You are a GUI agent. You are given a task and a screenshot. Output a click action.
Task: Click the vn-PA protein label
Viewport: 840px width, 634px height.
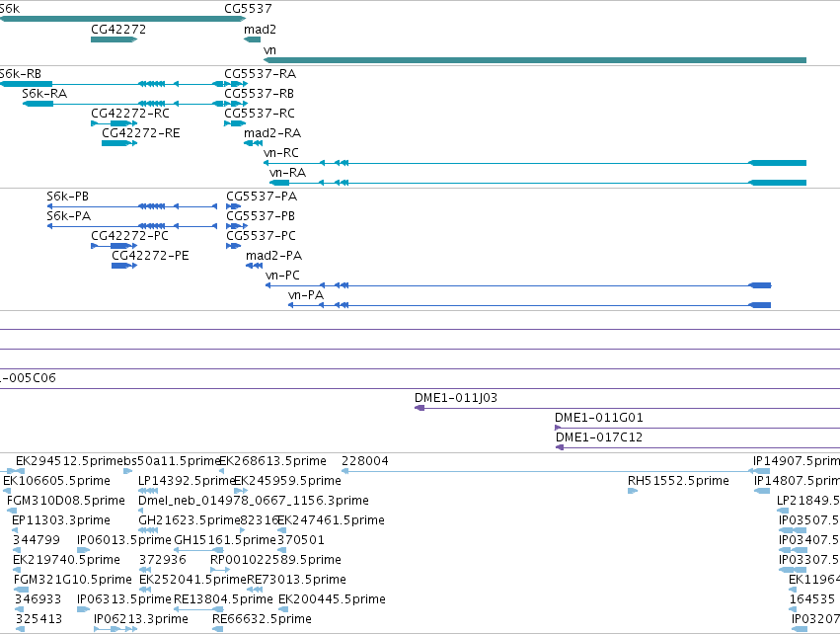tap(306, 295)
